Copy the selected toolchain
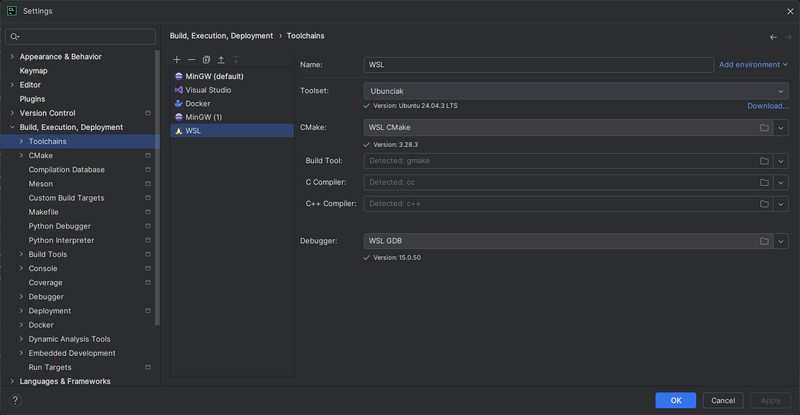800x415 pixels. 206,60
